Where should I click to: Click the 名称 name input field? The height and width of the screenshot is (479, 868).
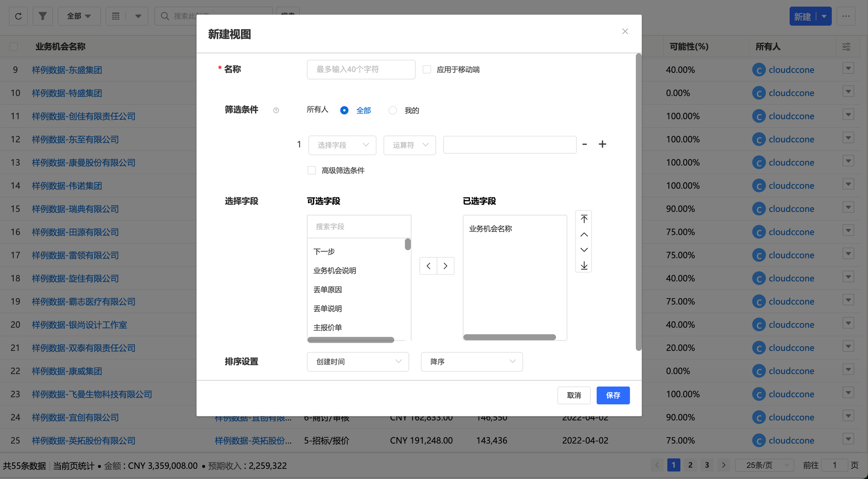[x=361, y=69]
